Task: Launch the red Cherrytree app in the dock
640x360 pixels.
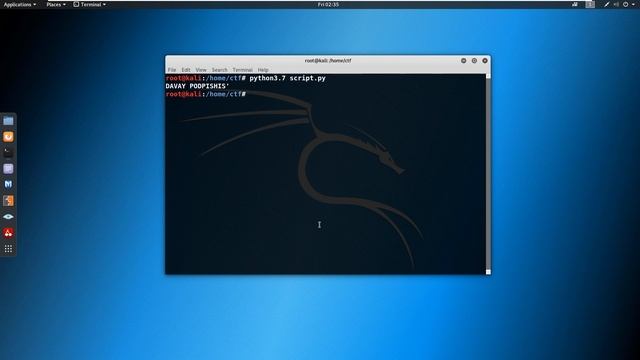Action: 8,233
